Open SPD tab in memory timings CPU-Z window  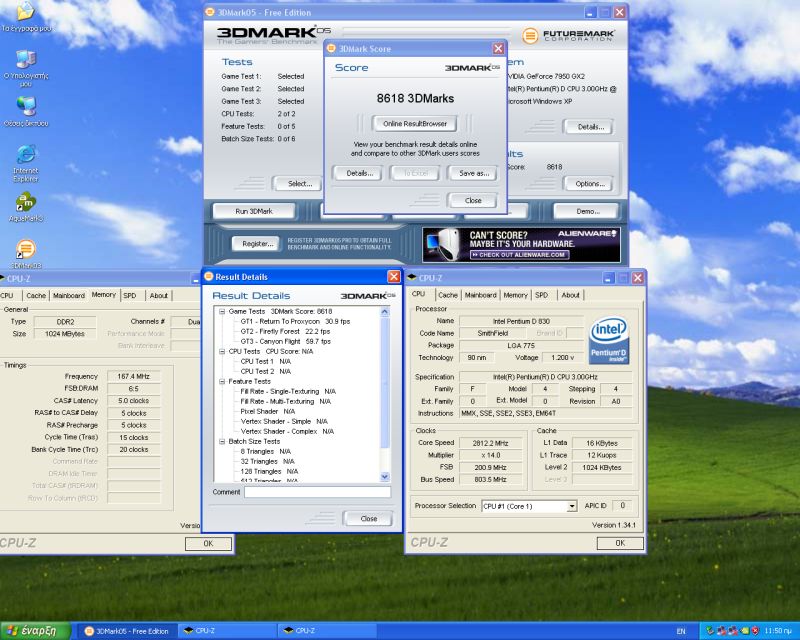tap(130, 296)
